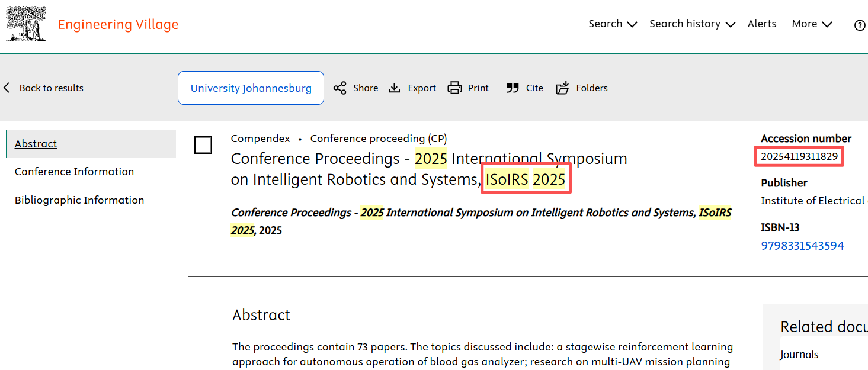Click Back to results link
Screen dimensions: 868x370
(x=51, y=88)
